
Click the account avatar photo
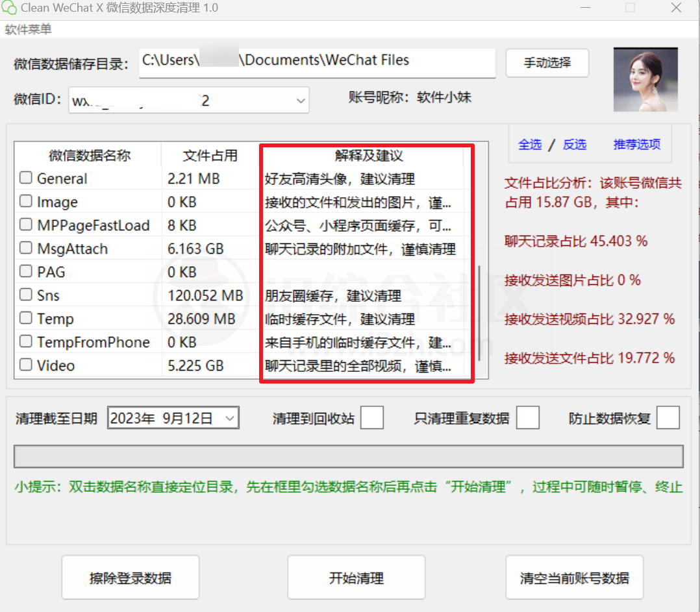(x=645, y=79)
